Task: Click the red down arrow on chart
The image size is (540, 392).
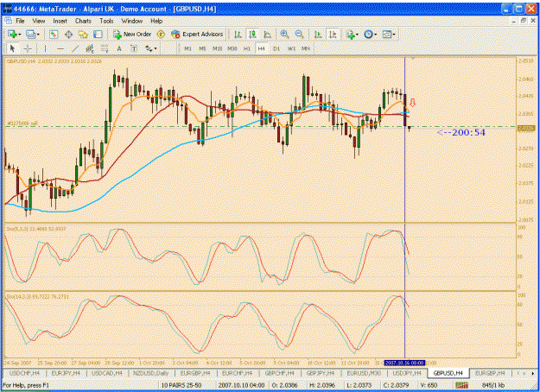Action: pyautogui.click(x=412, y=102)
